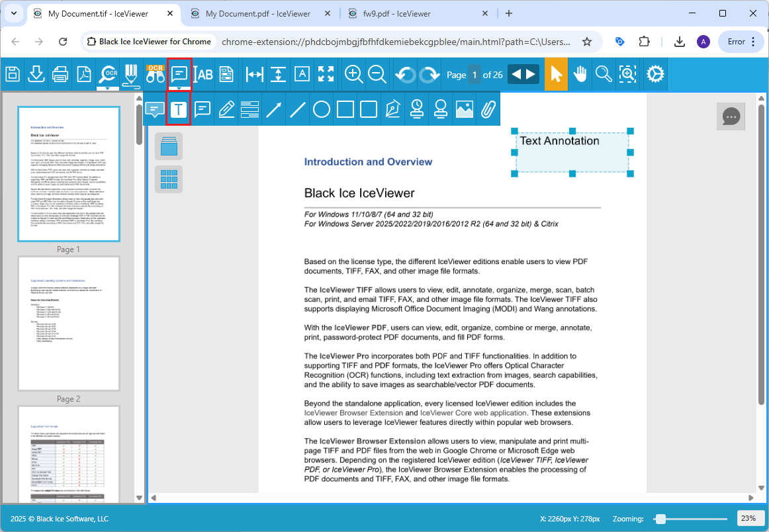Viewport: 769px width, 532px height.
Task: Select the pointer arrow tool
Action: 556,75
